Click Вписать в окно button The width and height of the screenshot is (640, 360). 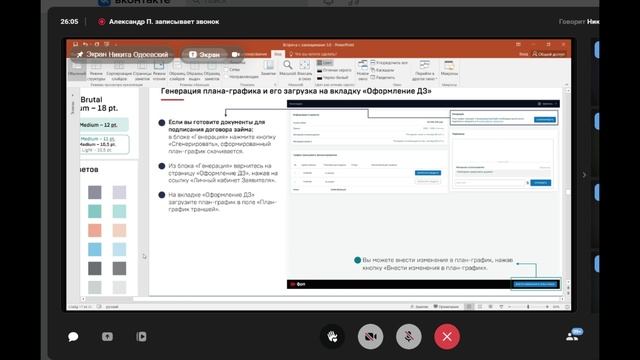(304, 70)
